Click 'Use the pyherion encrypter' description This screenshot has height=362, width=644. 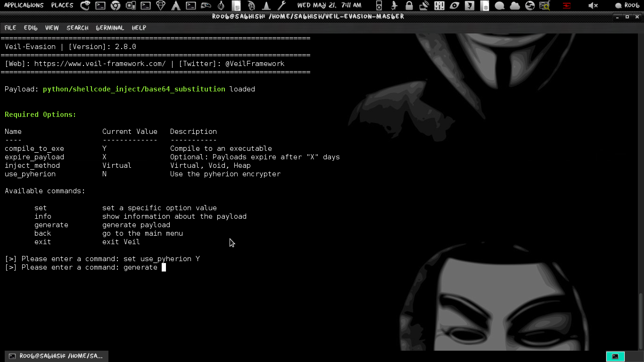(x=225, y=174)
